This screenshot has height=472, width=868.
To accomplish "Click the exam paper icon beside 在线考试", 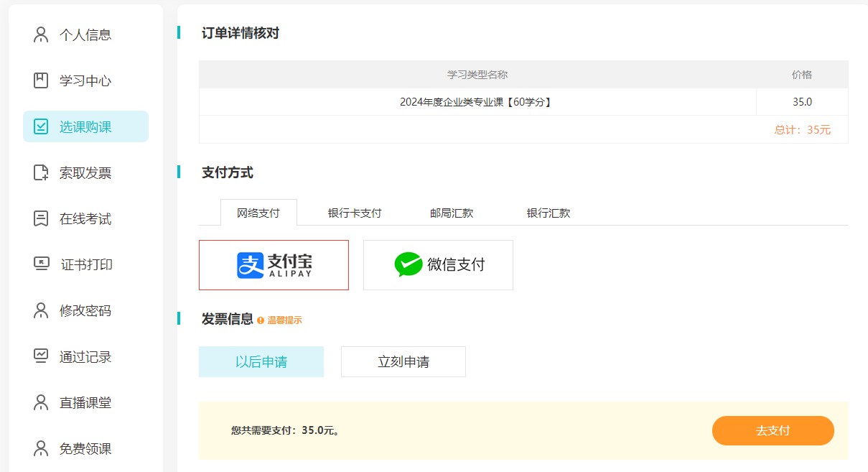I will click(40, 218).
